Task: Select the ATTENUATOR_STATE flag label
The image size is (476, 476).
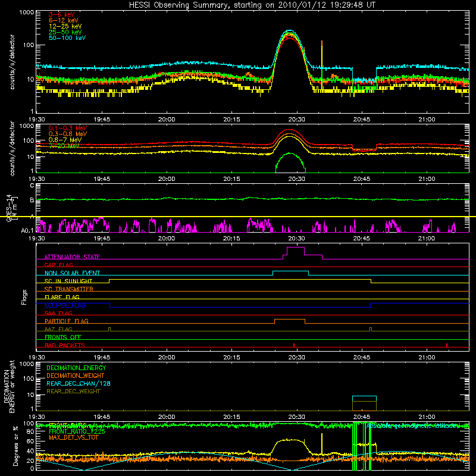Action: [72, 257]
